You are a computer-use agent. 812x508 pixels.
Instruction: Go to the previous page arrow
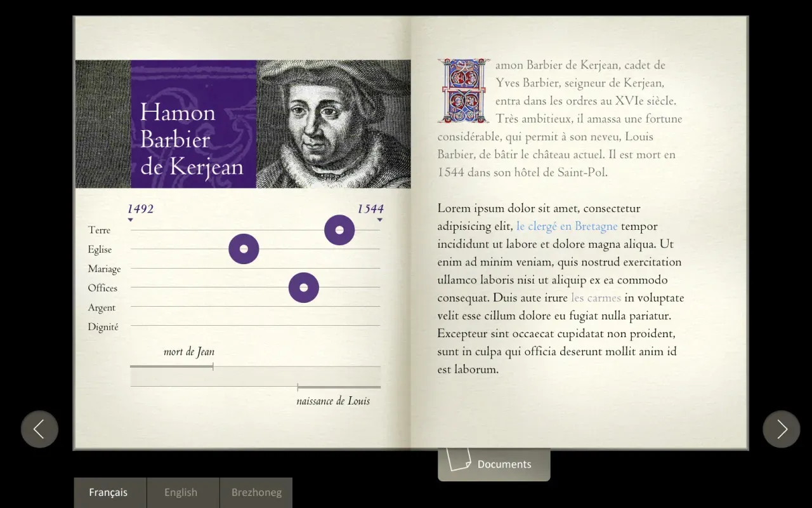(39, 429)
